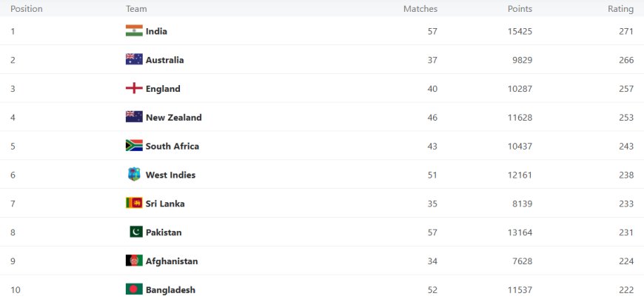Click the Pakistan flag icon
The image size is (644, 302).
click(134, 232)
